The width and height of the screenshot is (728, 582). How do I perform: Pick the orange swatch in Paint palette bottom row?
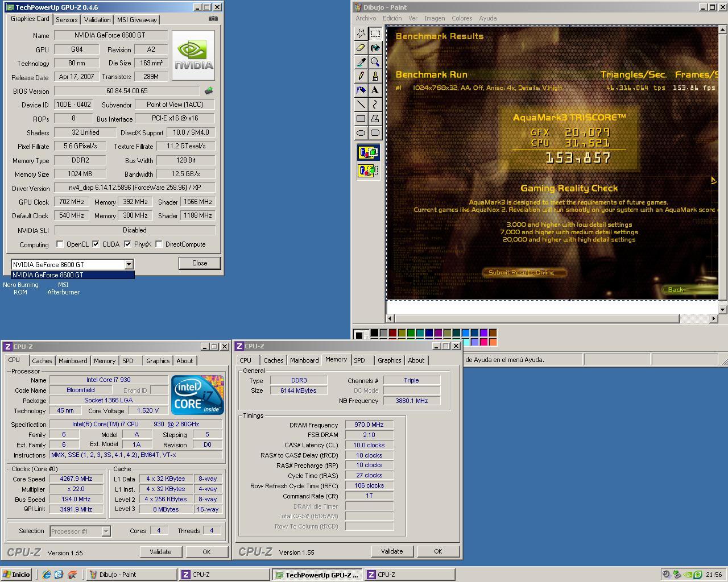(493, 342)
